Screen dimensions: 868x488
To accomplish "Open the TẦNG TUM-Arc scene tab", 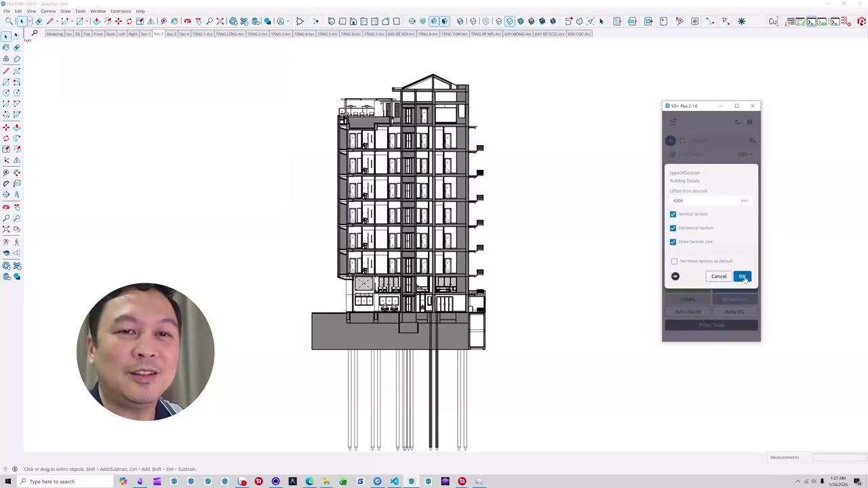I will 455,34.
